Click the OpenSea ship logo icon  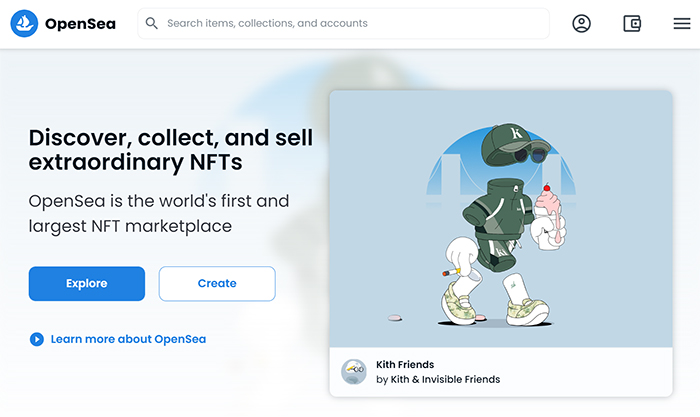(x=24, y=23)
